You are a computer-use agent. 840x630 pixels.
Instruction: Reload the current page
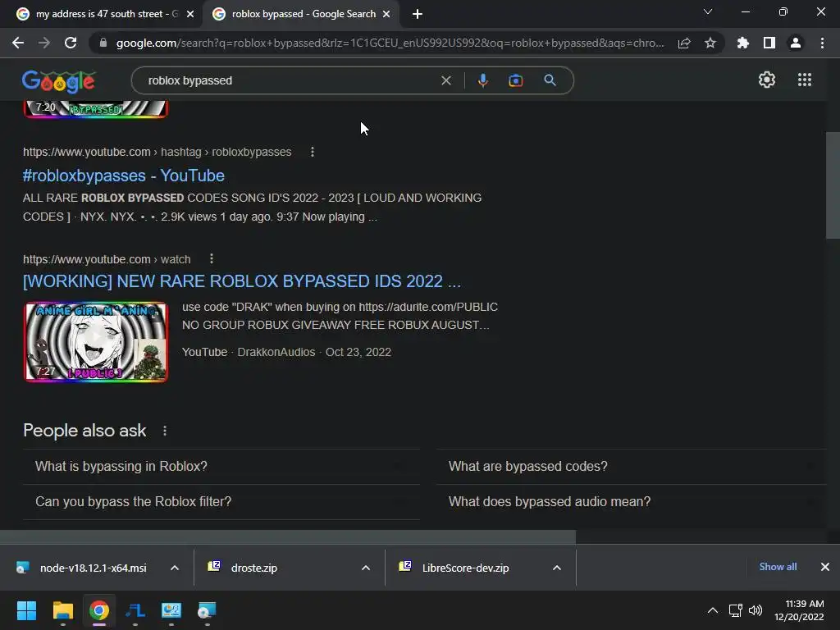(x=71, y=43)
